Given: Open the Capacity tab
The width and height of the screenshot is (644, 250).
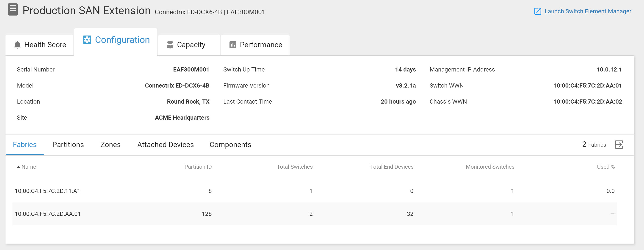Looking at the screenshot, I should 189,45.
